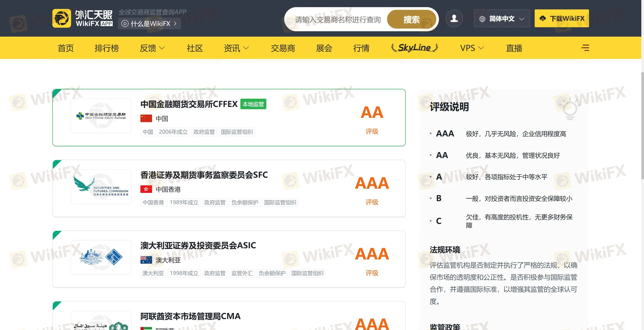Click the SFC securities commission logo
This screenshot has height=330, width=644.
[x=101, y=186]
